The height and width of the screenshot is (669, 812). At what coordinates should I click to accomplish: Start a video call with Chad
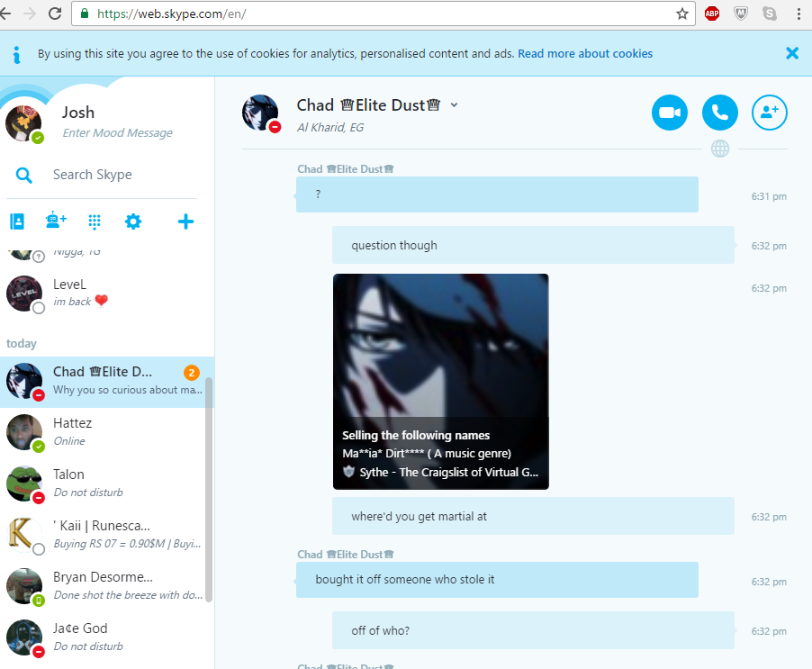[x=670, y=113]
